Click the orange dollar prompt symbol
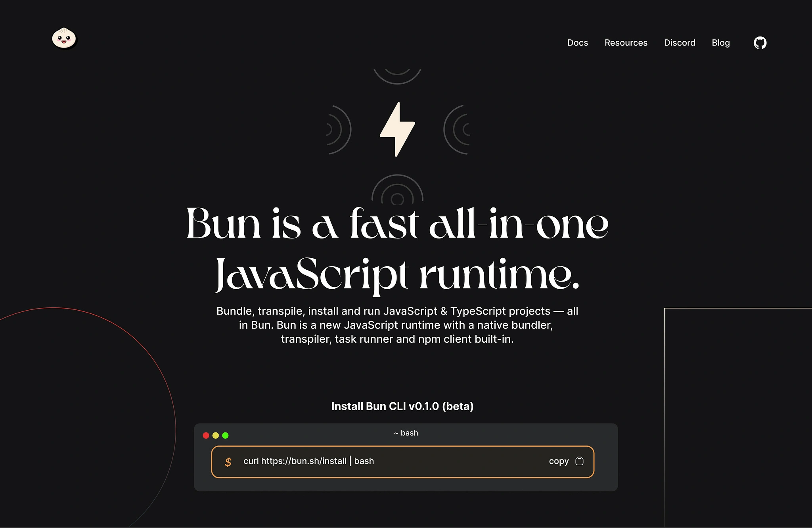Screen dimensions: 812x528 click(x=228, y=462)
